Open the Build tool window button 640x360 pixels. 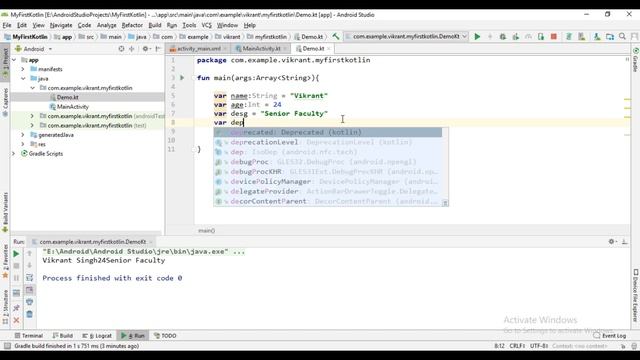[x=62, y=336]
